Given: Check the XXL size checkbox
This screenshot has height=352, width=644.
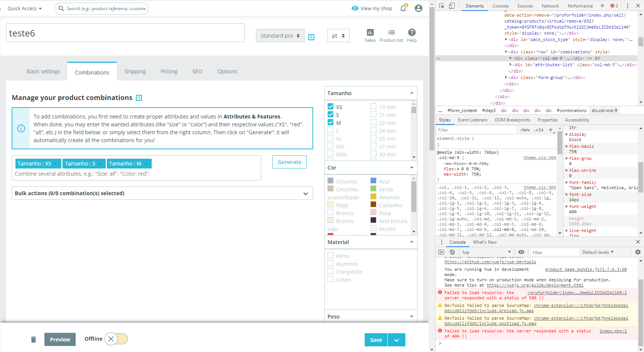Looking at the screenshot, I should point(330,146).
